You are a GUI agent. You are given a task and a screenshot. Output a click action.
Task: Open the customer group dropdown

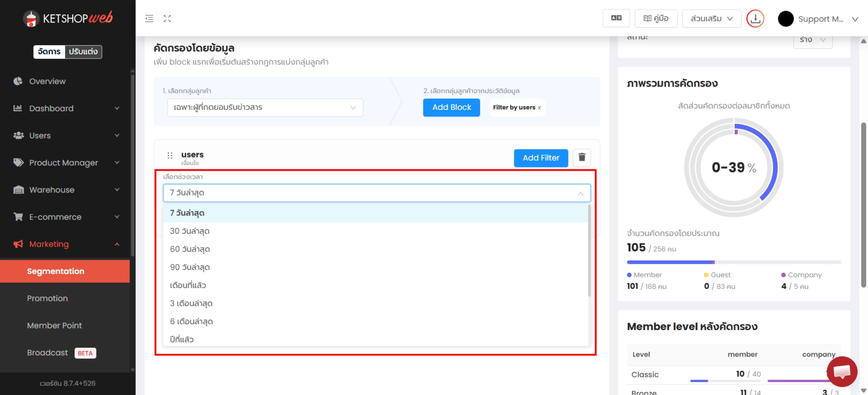pos(265,107)
